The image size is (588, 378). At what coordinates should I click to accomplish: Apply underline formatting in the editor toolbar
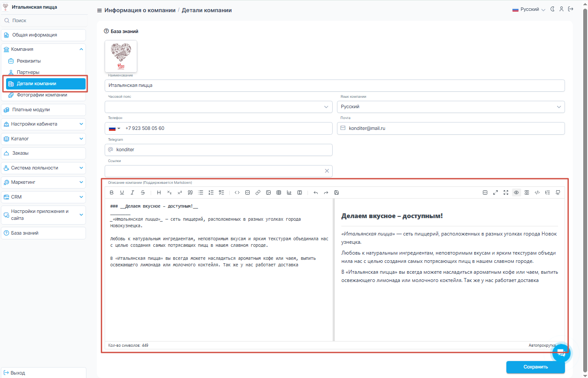click(122, 192)
